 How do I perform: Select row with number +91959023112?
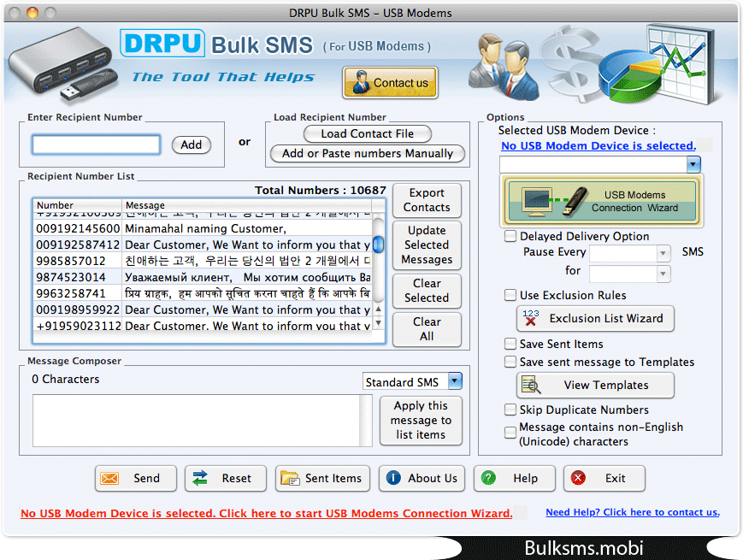[203, 326]
